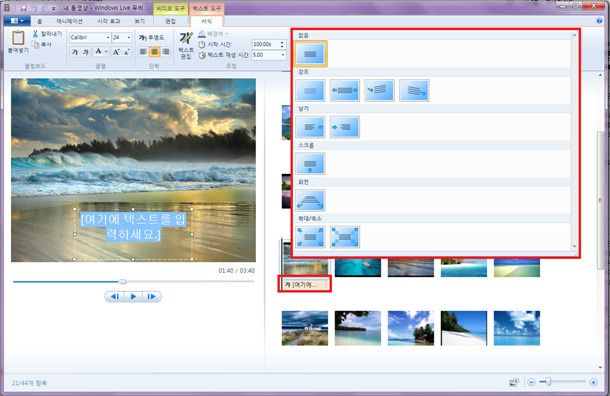Open the quick access toolbar customize arrow
This screenshot has height=396, width=610.
coord(54,8)
